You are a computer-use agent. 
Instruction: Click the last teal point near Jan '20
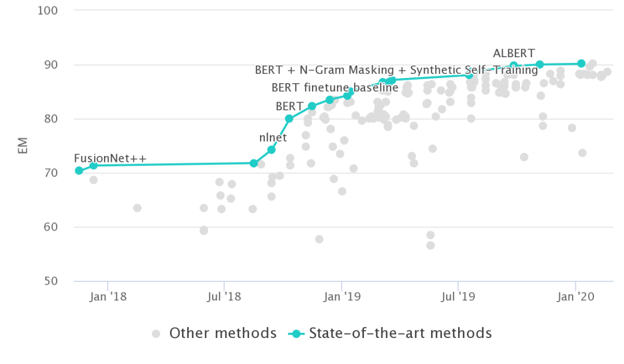point(581,64)
